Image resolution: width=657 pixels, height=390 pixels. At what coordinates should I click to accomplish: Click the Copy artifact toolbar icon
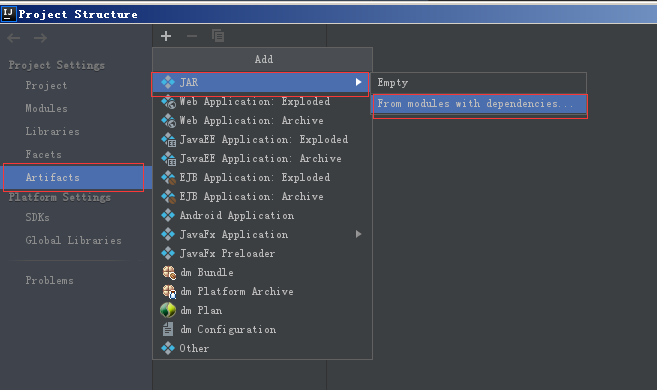[x=218, y=36]
